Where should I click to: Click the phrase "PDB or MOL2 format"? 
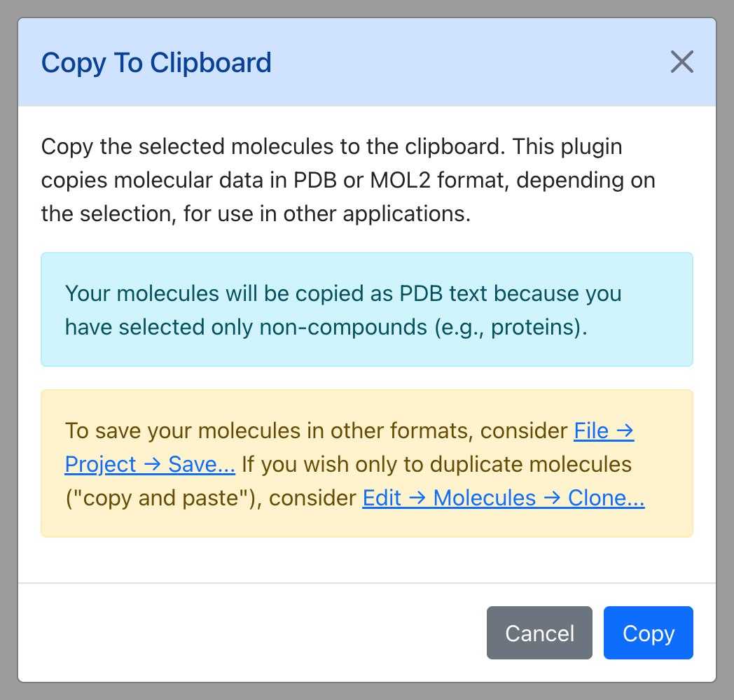tap(401, 180)
